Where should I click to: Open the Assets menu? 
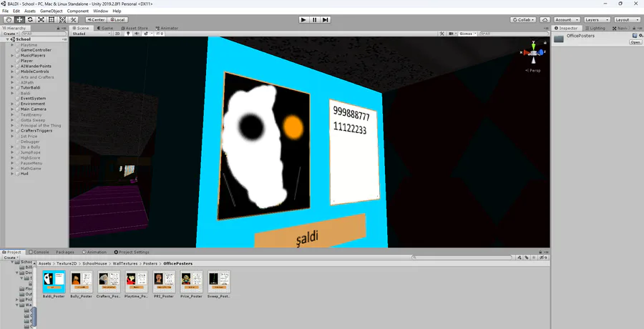click(x=30, y=11)
